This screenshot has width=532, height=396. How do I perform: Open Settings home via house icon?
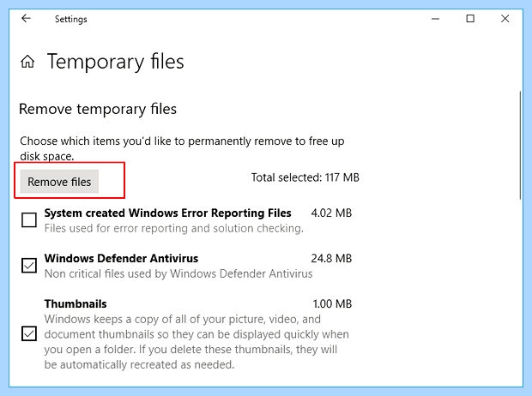27,62
